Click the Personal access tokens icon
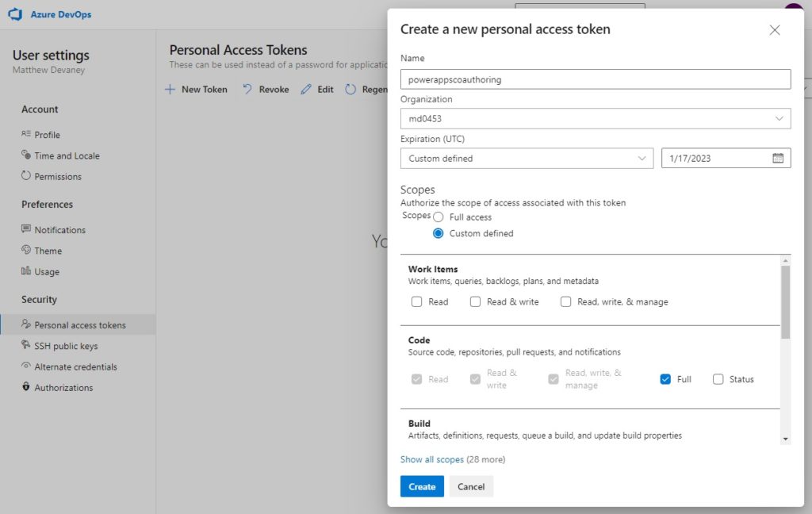Image resolution: width=812 pixels, height=514 pixels. point(26,324)
